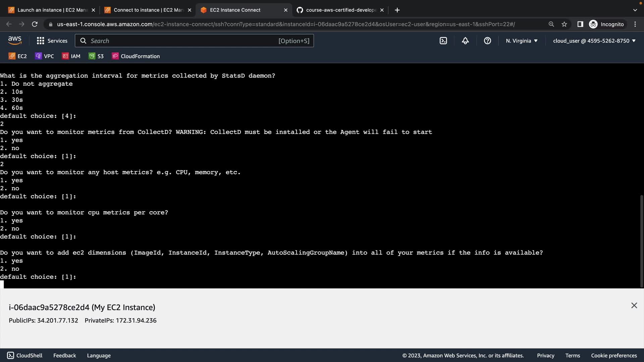Click in the AWS Search field

[181, 41]
